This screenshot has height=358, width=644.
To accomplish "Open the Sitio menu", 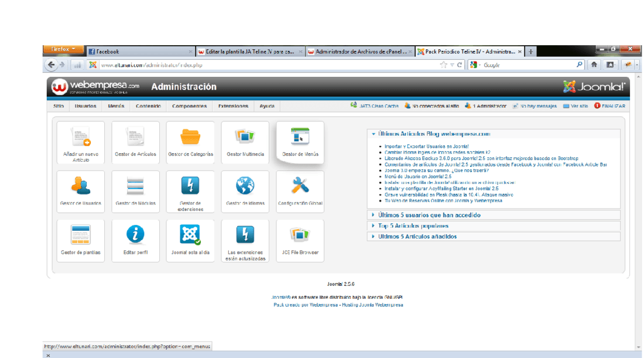I will click(59, 106).
